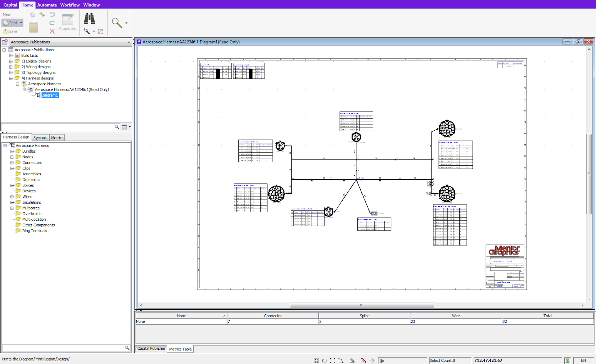Expand the Connectors folder in harness tree
Screen dimensions: 596x364
tap(12, 163)
